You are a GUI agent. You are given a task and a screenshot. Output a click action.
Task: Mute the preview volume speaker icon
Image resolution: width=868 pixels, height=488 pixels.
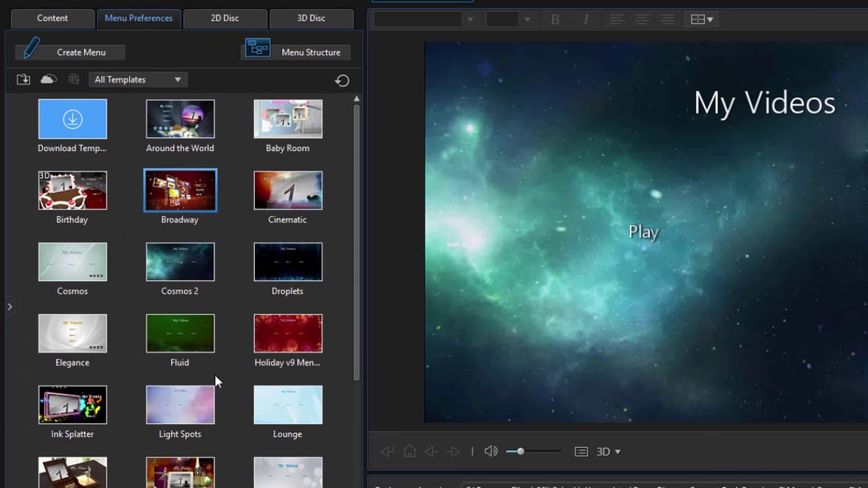click(x=492, y=451)
